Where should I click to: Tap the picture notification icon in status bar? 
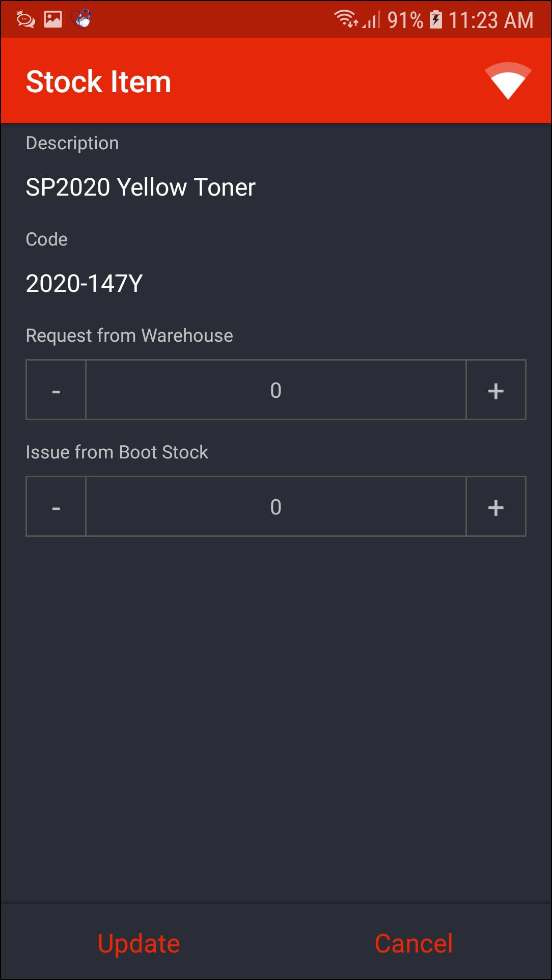pyautogui.click(x=53, y=19)
